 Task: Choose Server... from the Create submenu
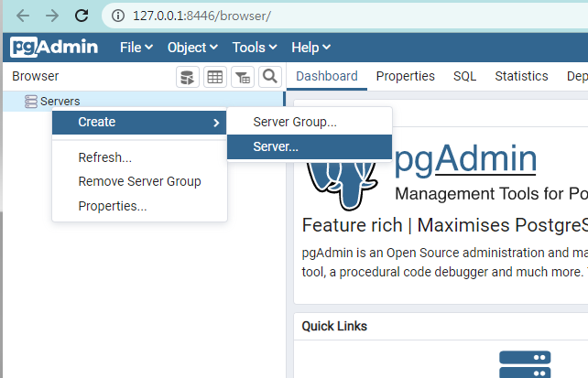(310, 146)
